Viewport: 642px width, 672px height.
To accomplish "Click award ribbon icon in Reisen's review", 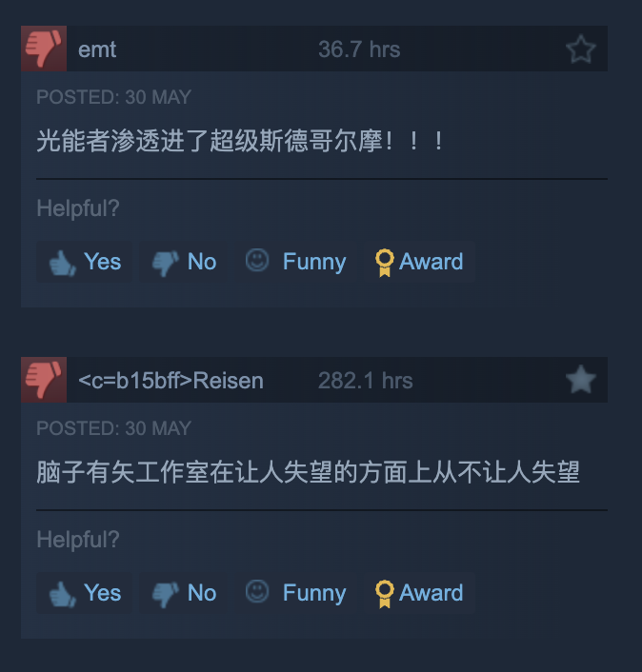I will pyautogui.click(x=384, y=594).
